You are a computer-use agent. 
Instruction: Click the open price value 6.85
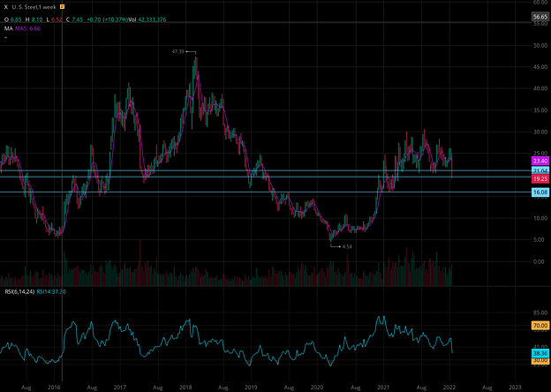[16, 19]
